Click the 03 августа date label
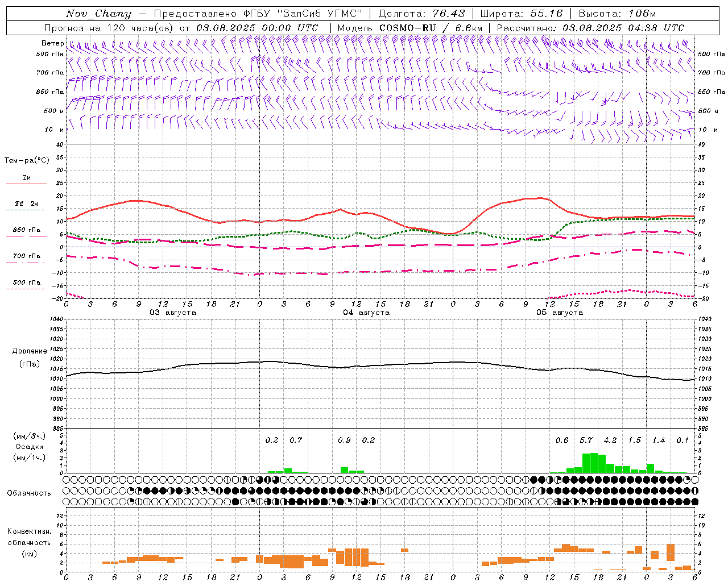Image resolution: width=728 pixels, height=582 pixels. tap(173, 313)
